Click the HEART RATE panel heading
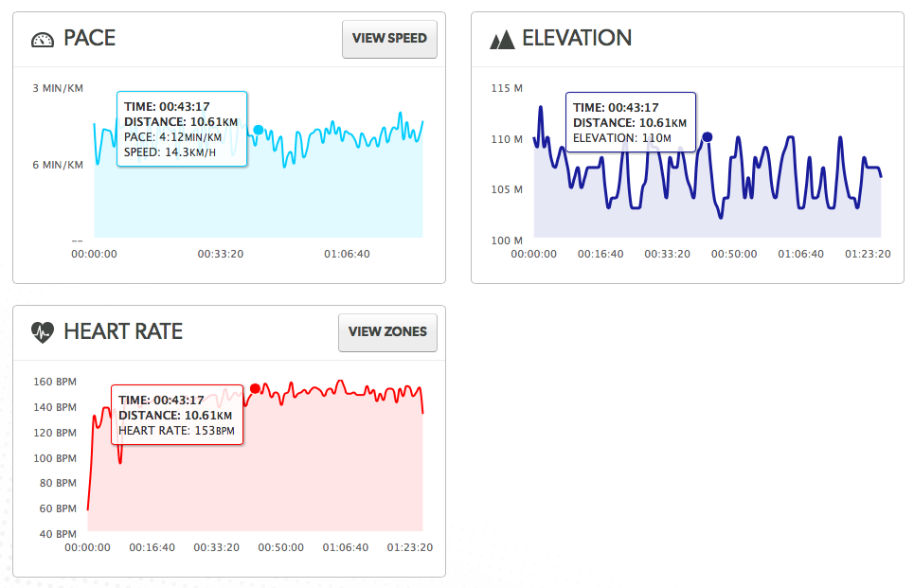This screenshot has width=914, height=588. [x=123, y=331]
